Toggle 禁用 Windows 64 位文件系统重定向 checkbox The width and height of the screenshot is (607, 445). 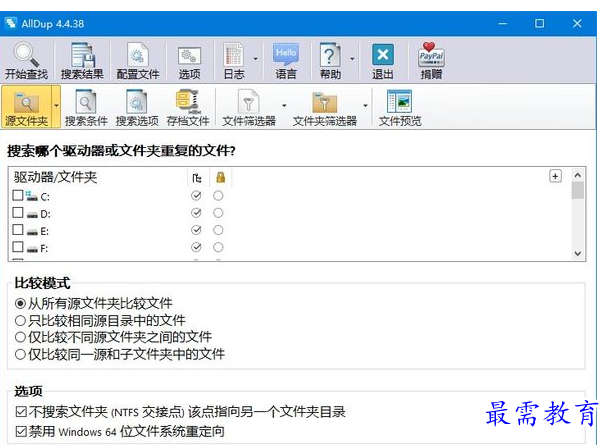pyautogui.click(x=21, y=431)
